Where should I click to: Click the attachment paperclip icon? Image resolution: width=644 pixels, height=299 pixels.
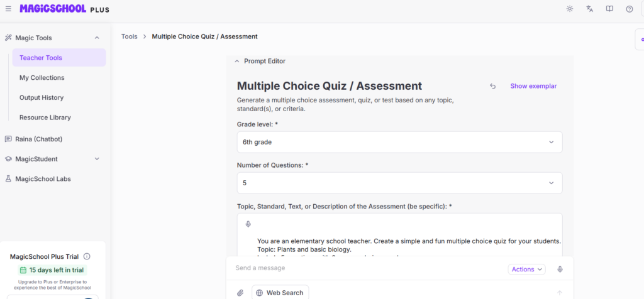(x=240, y=293)
